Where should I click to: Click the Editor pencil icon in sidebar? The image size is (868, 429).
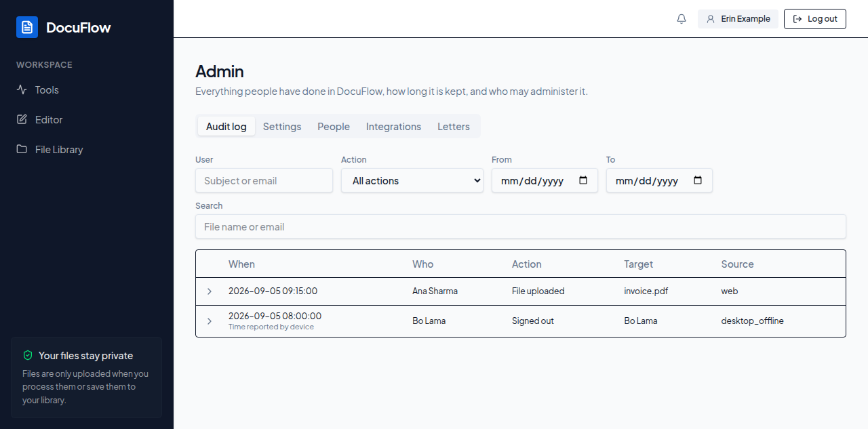(22, 119)
